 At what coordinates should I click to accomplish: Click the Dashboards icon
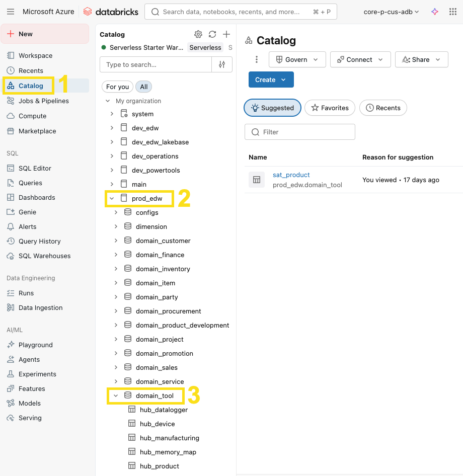[11, 197]
